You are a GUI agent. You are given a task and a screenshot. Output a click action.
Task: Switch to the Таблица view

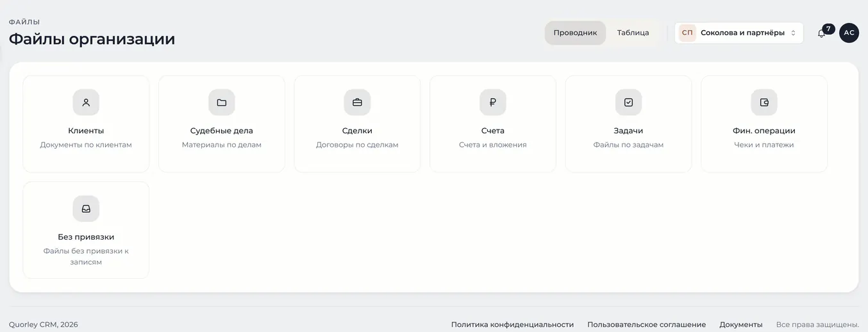point(633,33)
